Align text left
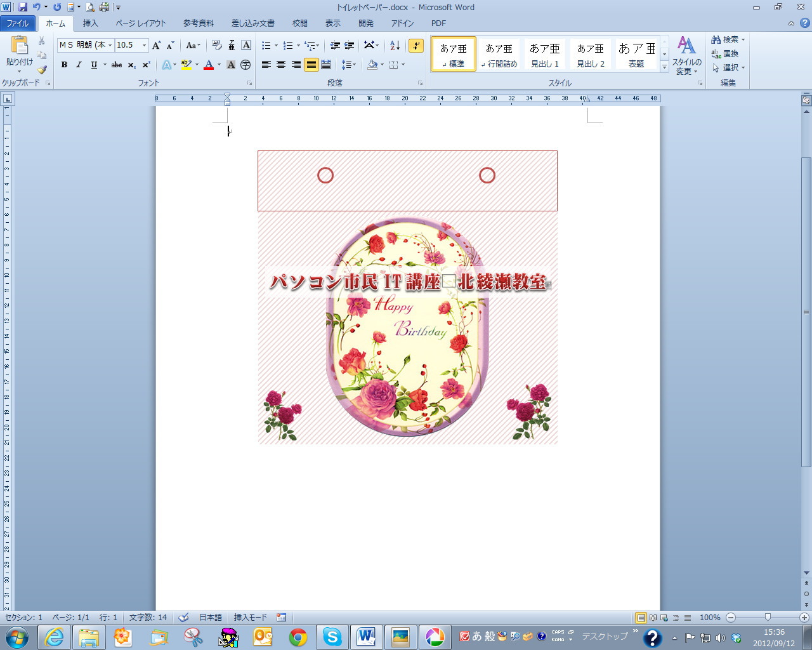 266,65
